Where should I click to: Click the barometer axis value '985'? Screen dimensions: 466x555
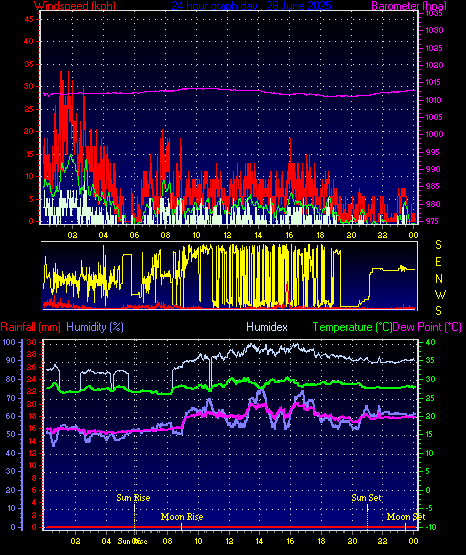tap(432, 186)
